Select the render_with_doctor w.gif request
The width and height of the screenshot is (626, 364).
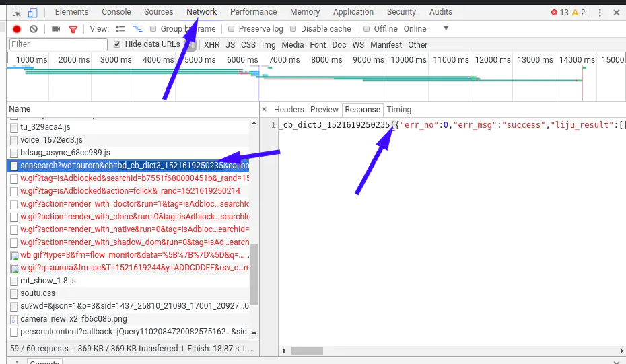pos(128,204)
